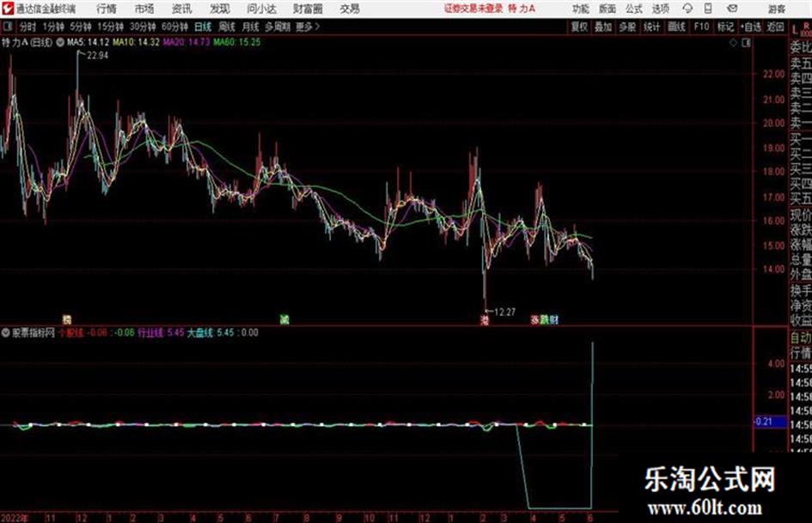Open the 行情 menu
This screenshot has height=523, width=812.
(107, 9)
